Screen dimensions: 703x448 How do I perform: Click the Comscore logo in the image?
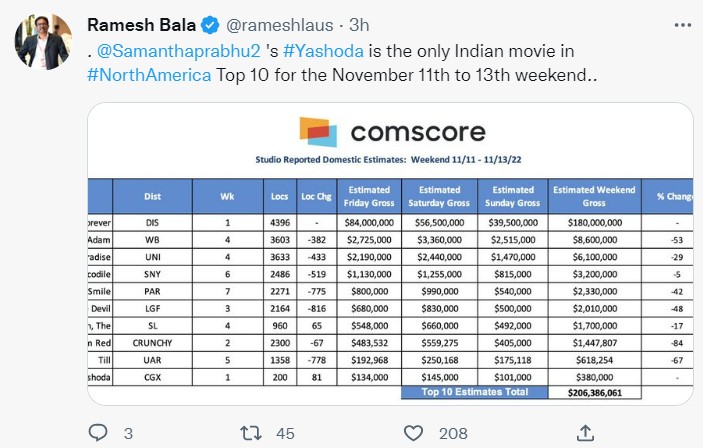click(392, 132)
